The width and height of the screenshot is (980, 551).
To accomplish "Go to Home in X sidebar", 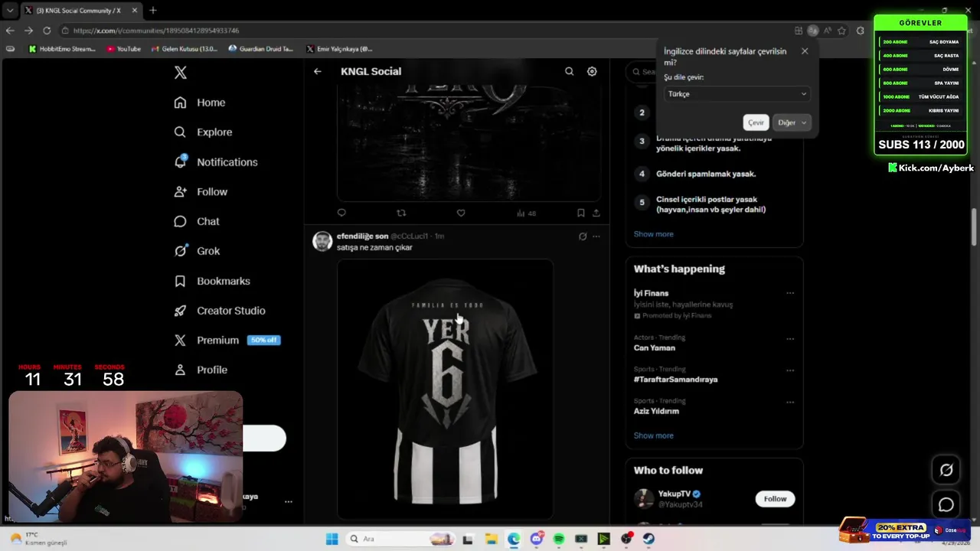I will pos(200,103).
